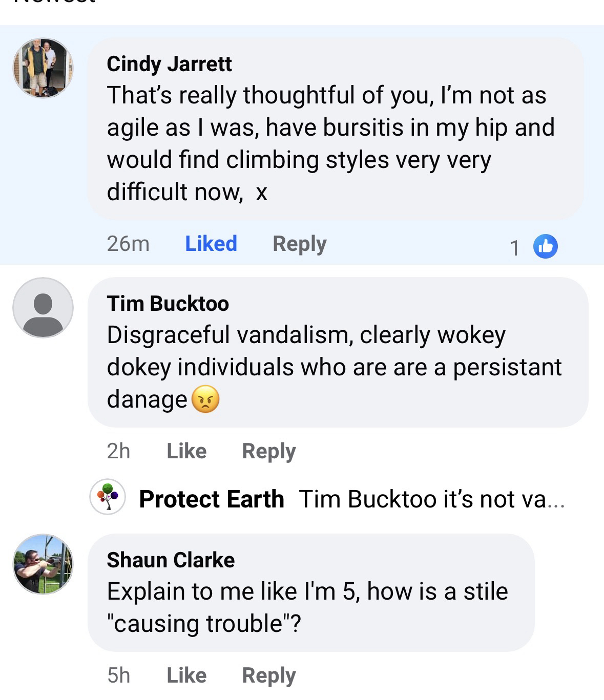Open Cindy Jarrett's profile name link
Image resolution: width=604 pixels, height=700 pixels.
(x=169, y=64)
